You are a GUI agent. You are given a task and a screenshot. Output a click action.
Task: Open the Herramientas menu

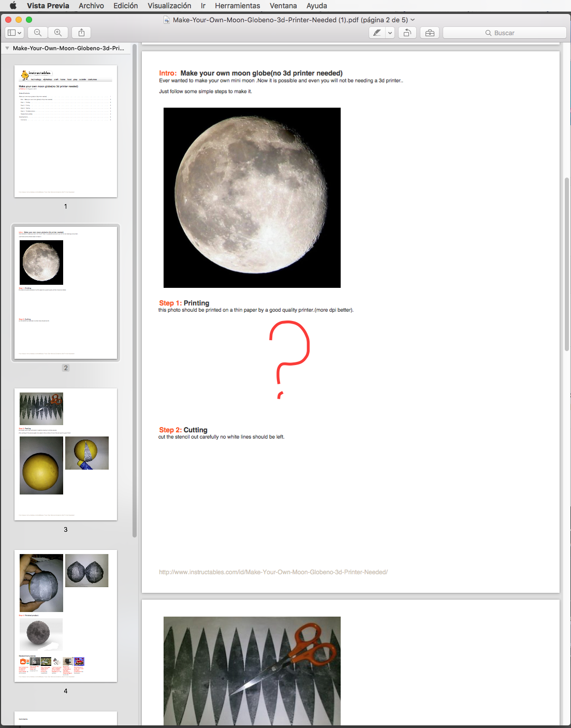coord(237,6)
